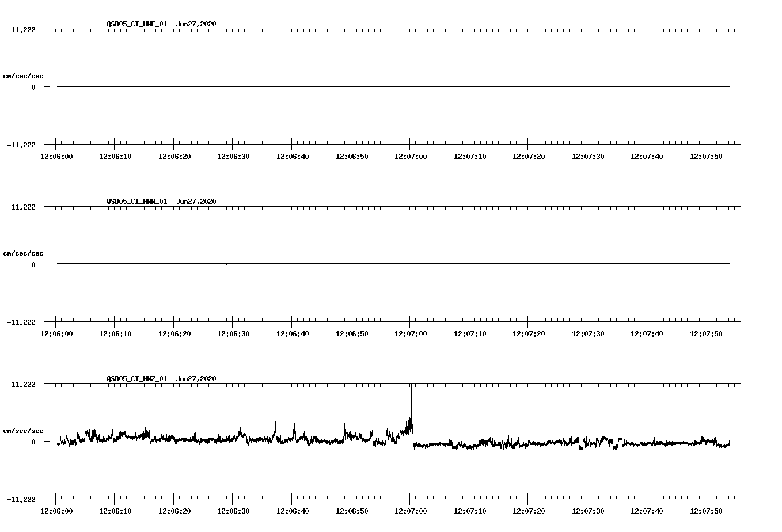Click 12:06:40 time label under HNE plot
Viewport: 782px width, 532px height.
pyautogui.click(x=292, y=157)
